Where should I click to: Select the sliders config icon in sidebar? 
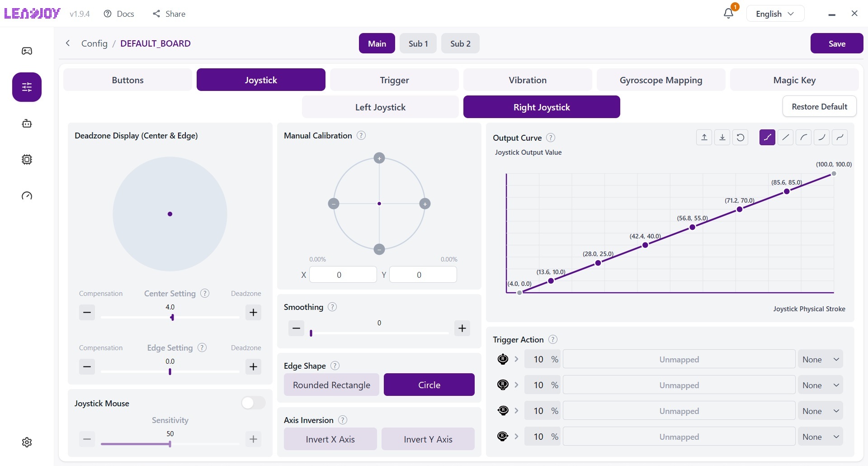coord(27,87)
